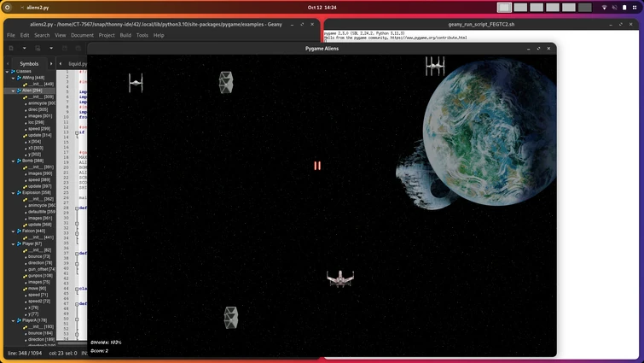The height and width of the screenshot is (363, 644).
Task: Open the recent files dropdown arrow in toolbar
Action: [51, 48]
